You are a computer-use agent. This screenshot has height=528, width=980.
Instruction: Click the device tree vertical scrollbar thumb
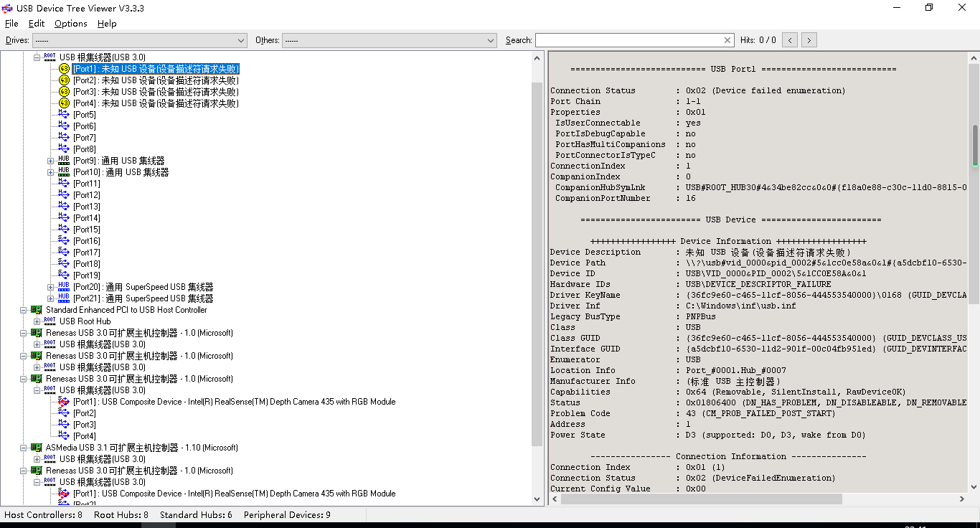pos(537,263)
